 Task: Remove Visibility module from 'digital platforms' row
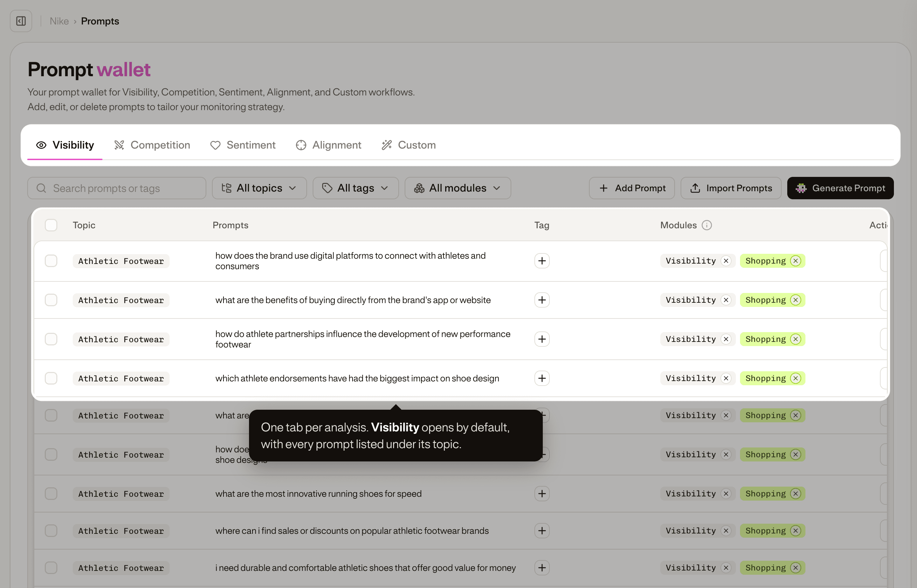tap(726, 261)
